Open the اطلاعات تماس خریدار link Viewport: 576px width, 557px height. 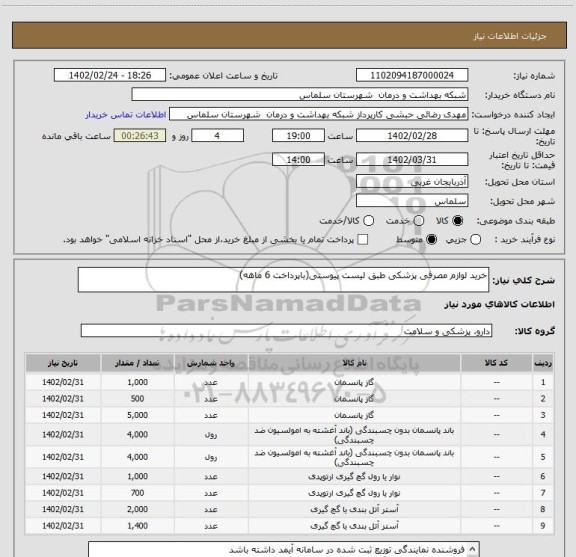126,115
